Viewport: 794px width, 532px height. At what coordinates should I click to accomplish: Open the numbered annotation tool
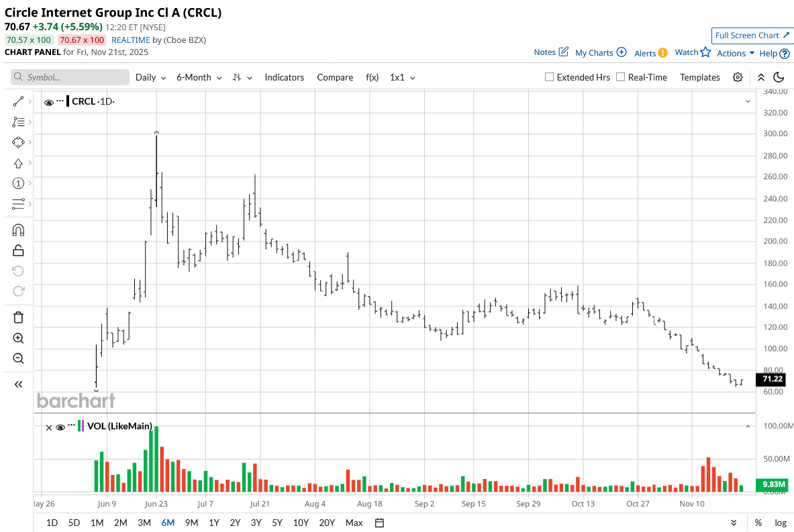(x=18, y=183)
